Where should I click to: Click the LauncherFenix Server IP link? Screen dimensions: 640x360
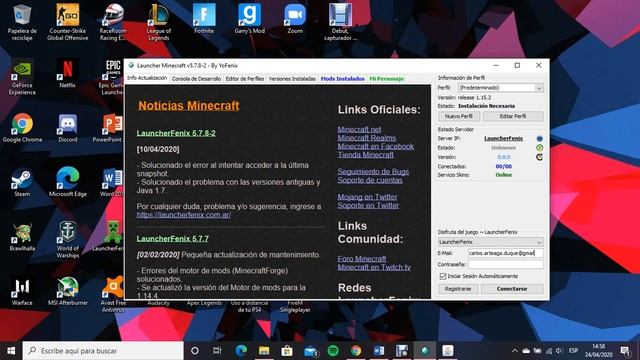tap(503, 139)
